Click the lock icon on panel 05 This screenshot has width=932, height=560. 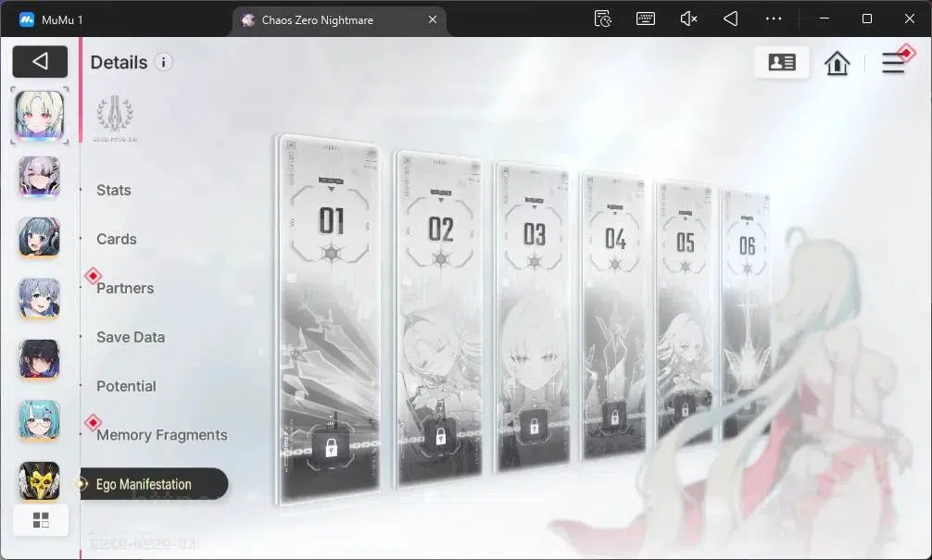(x=685, y=408)
